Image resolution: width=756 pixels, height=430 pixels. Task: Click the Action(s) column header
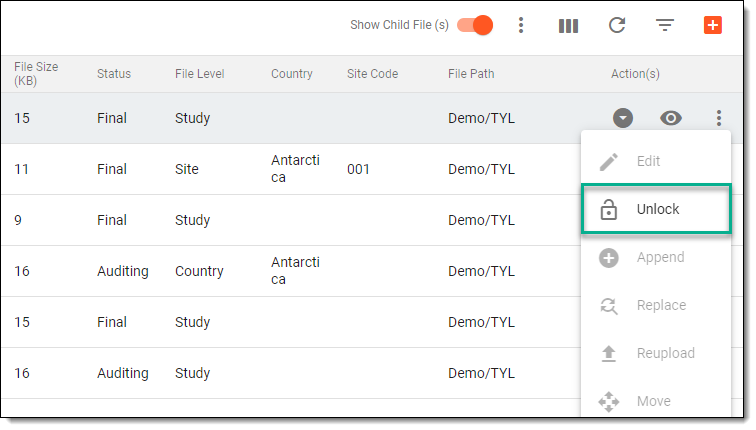[x=635, y=74]
